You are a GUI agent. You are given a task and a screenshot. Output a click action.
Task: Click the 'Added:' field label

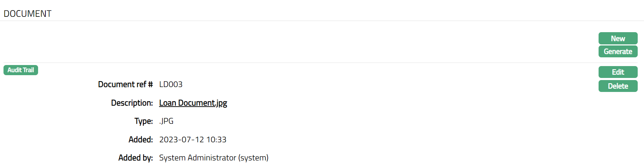(x=140, y=139)
